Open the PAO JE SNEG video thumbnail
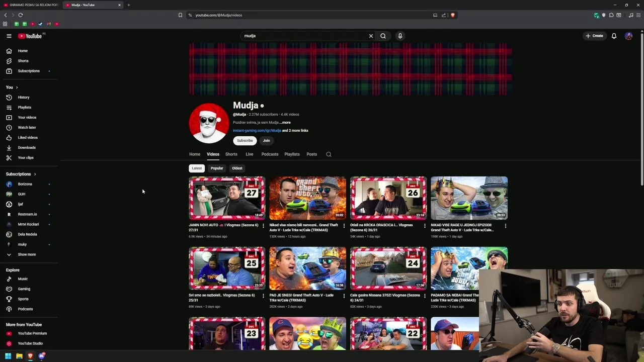This screenshot has width=644, height=362. point(307,268)
